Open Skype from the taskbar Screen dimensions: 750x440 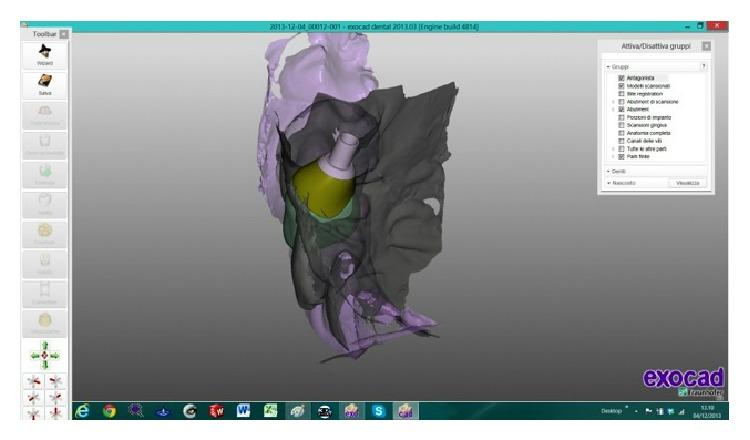(379, 410)
